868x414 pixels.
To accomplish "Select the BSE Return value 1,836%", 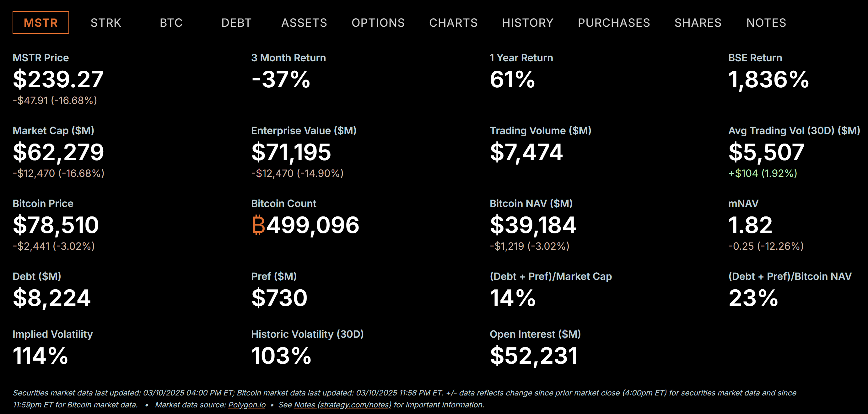I will click(768, 79).
